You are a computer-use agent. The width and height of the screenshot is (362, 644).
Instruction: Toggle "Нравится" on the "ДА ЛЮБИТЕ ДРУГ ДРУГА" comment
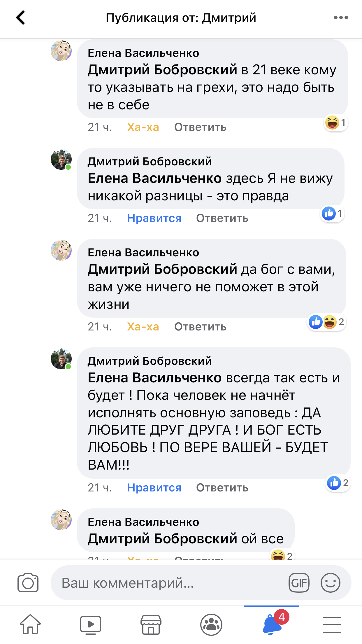pos(154,488)
